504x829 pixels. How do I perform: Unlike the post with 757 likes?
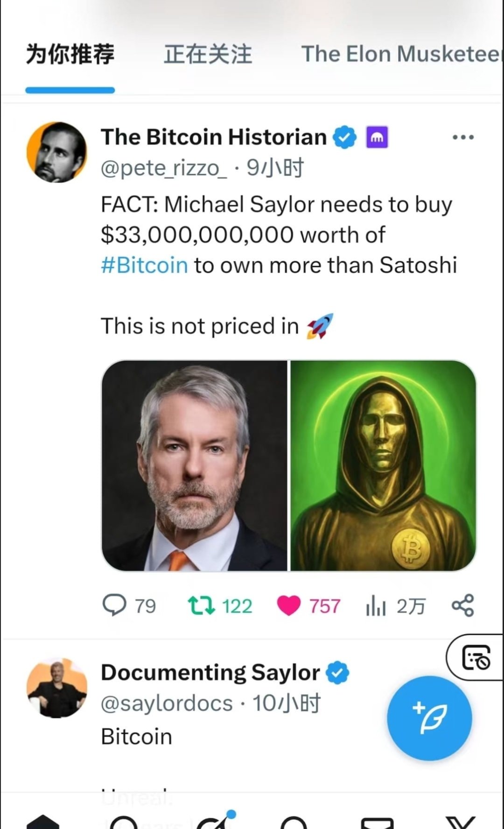tap(289, 605)
